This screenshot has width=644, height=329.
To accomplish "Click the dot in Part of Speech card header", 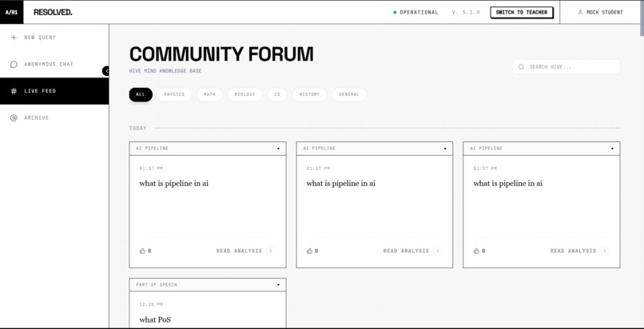I will (x=278, y=285).
